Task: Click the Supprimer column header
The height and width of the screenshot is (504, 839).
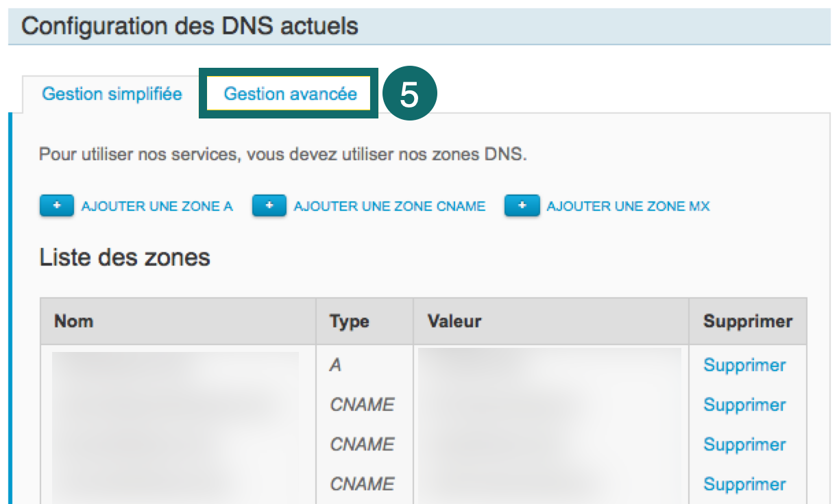Action: [x=748, y=321]
